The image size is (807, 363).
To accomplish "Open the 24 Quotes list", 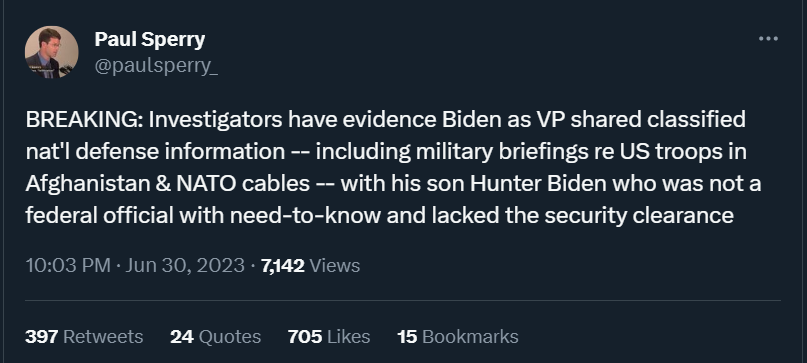I will coord(215,337).
